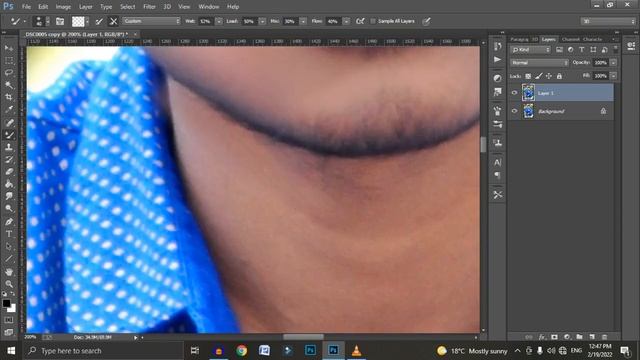Screen dimensions: 640x360
Task: Toggle lock transparent pixels
Action: (x=528, y=76)
